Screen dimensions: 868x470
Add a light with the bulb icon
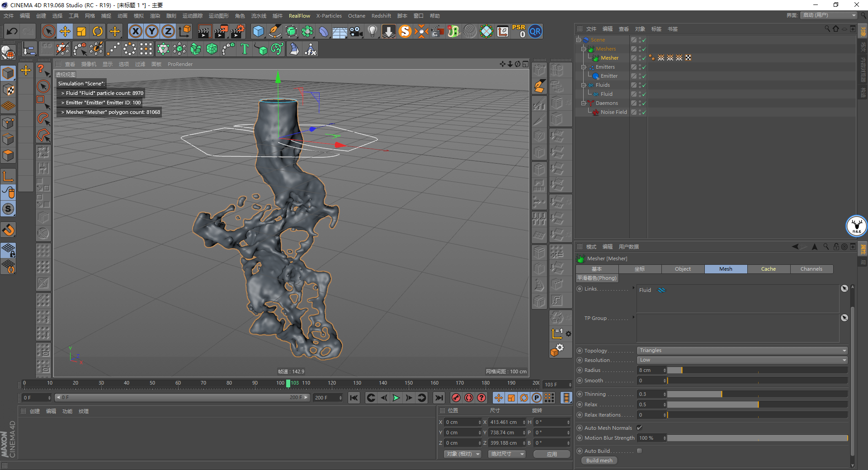click(x=372, y=31)
